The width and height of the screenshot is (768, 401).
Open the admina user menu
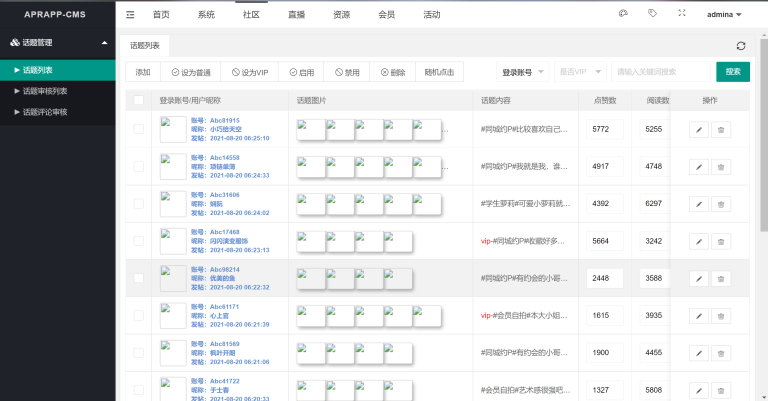click(724, 15)
